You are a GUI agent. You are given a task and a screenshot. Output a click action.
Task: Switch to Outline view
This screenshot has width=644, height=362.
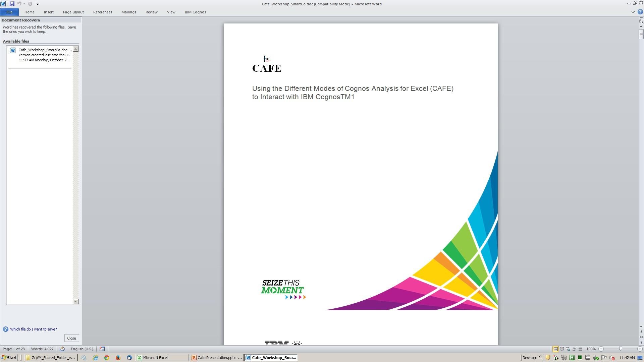point(574,349)
